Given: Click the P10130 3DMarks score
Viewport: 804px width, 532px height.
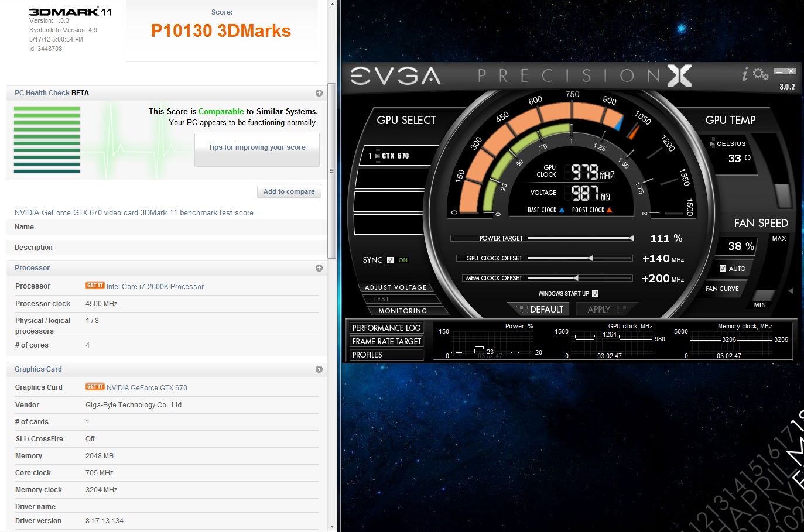Looking at the screenshot, I should pyautogui.click(x=221, y=31).
